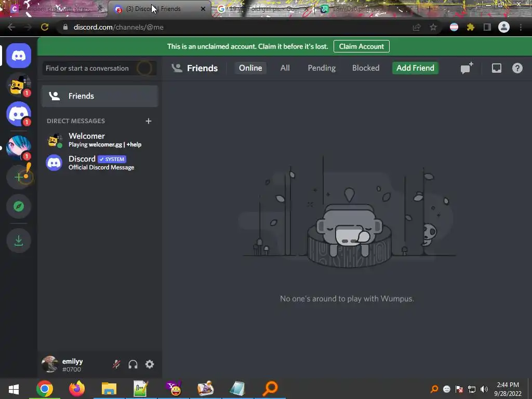
Task: Open the Welcomer server with mustache avatar
Action: tap(19, 85)
